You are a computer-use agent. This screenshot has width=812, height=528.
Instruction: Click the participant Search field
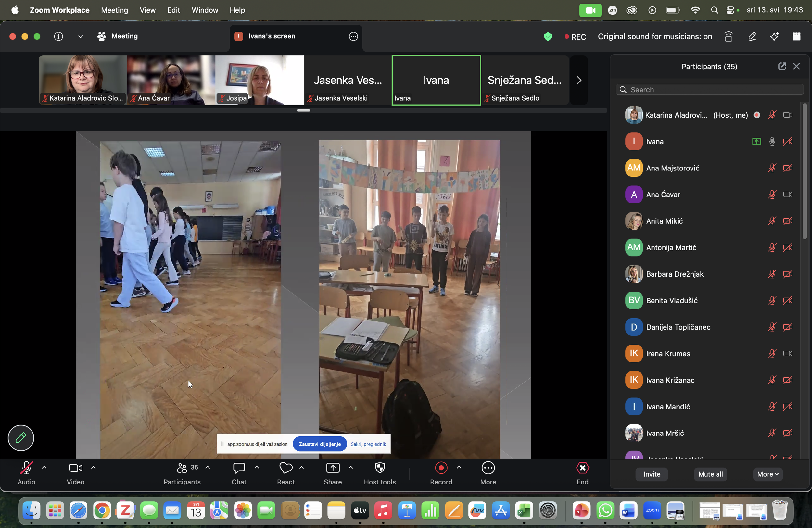[709, 89]
